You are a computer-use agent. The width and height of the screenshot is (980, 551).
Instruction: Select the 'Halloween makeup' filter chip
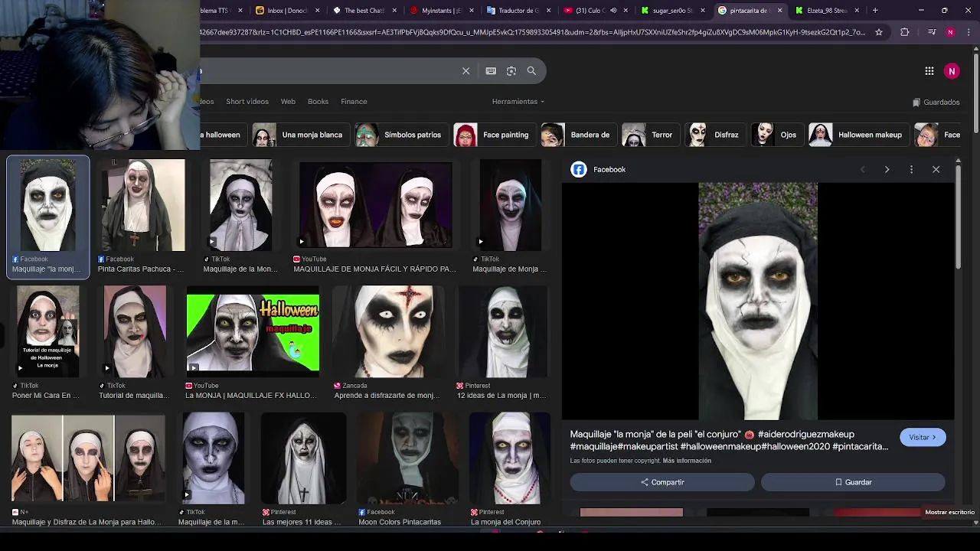(x=859, y=135)
